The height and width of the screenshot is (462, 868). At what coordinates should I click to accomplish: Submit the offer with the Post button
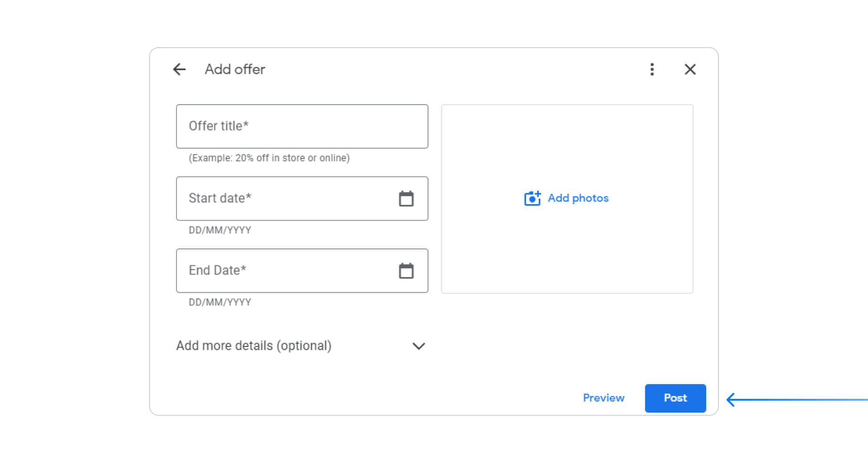click(x=675, y=398)
